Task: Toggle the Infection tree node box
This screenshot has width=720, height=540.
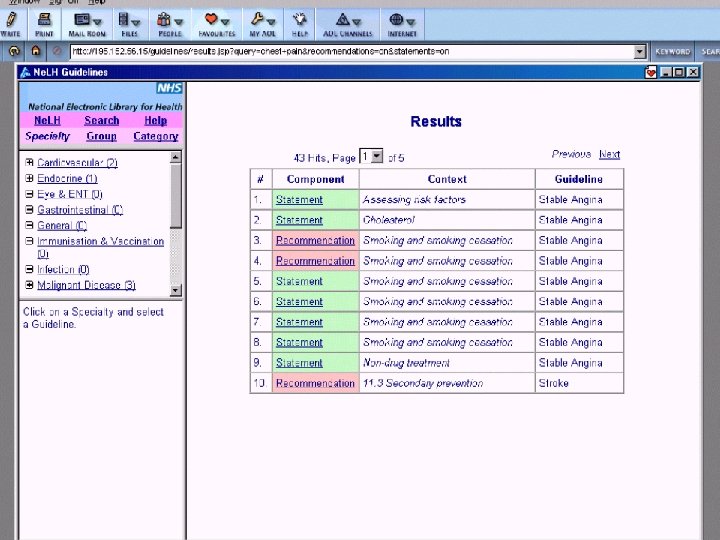Action: click(29, 269)
